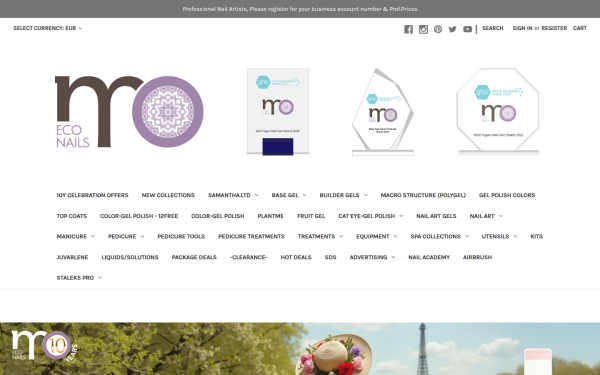The width and height of the screenshot is (600, 375).
Task: Click the Paris Eiffel Tower promo banner
Action: click(x=300, y=349)
